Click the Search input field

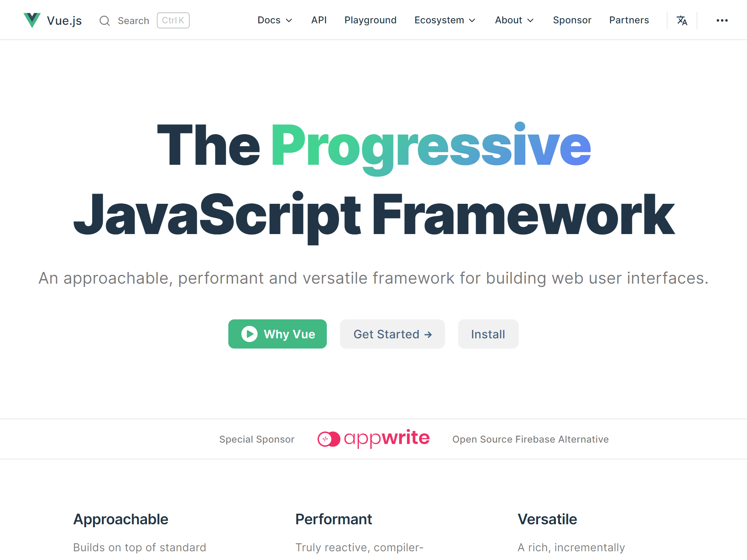(x=133, y=20)
